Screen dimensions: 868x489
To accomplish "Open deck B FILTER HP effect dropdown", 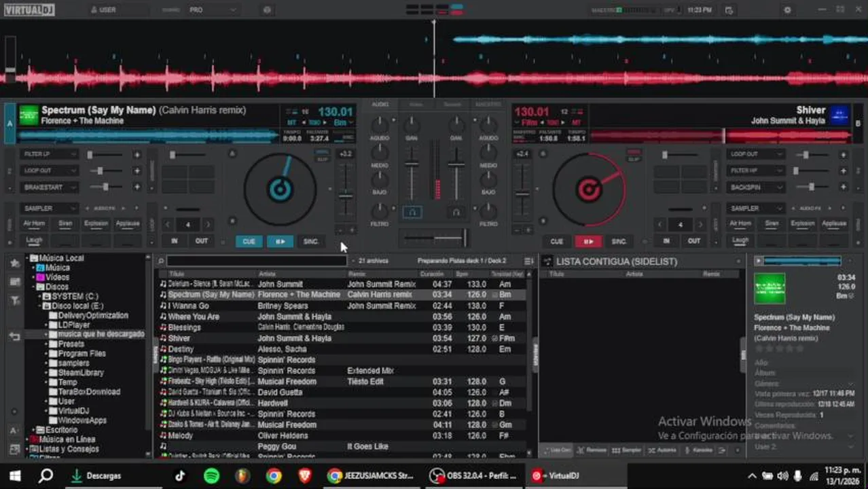I will pyautogui.click(x=755, y=170).
